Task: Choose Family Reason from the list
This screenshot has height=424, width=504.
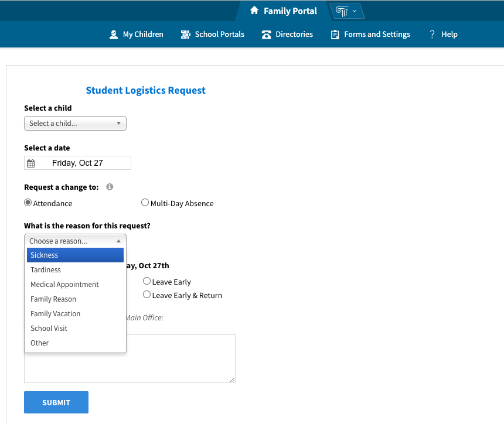Action: tap(75, 299)
